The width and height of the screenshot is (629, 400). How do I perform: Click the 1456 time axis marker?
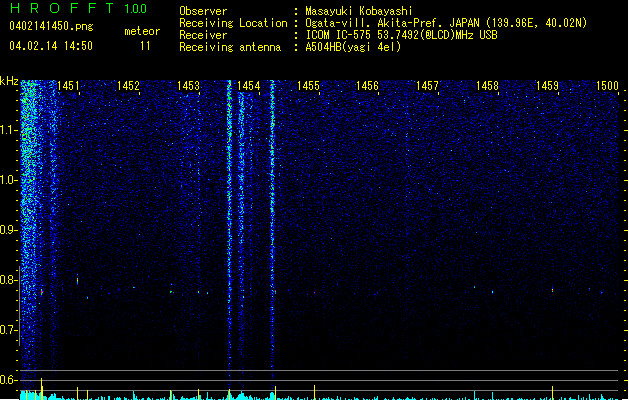tap(367, 86)
